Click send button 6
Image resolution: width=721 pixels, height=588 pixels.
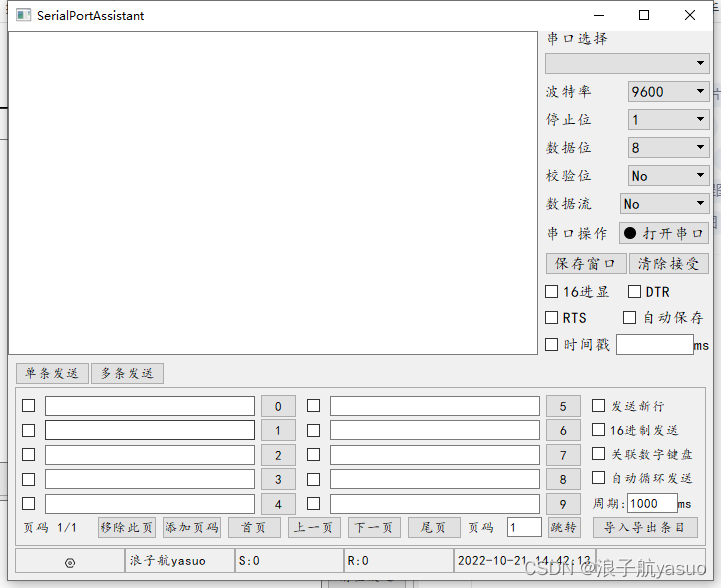click(x=563, y=430)
